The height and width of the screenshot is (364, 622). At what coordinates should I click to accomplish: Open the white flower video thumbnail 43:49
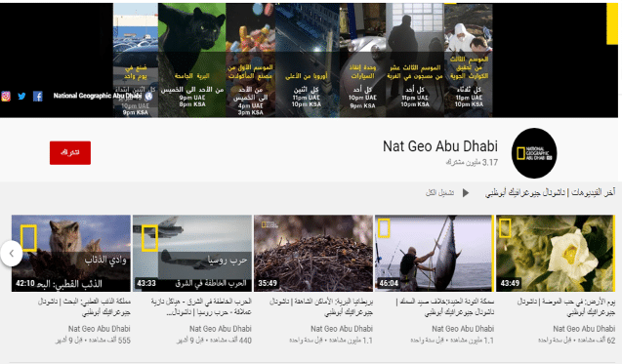pos(556,254)
